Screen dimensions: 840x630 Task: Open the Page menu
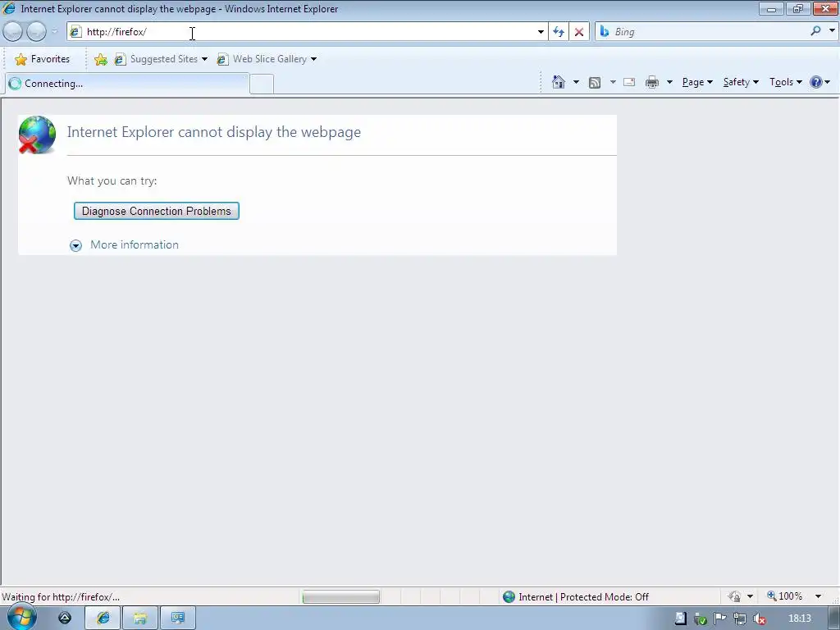point(697,82)
